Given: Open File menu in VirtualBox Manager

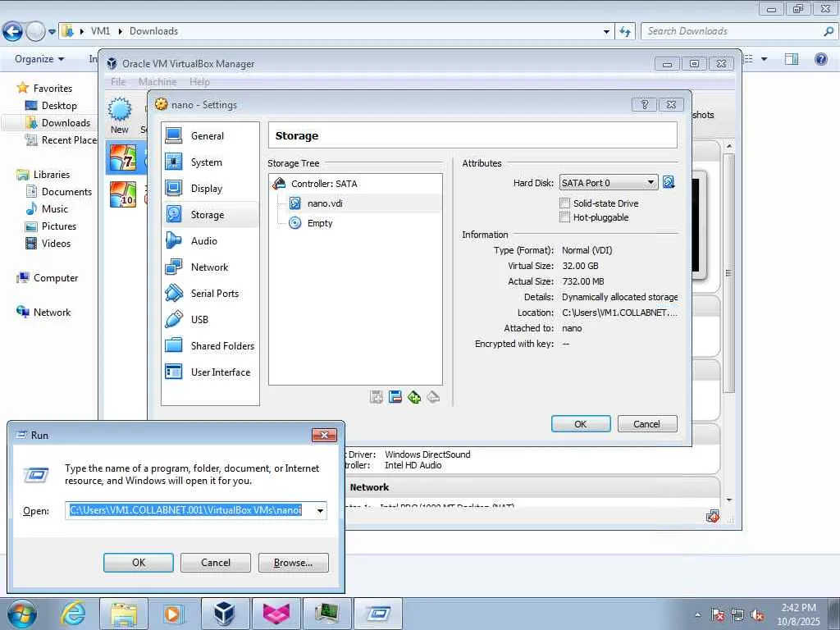Looking at the screenshot, I should click(118, 81).
